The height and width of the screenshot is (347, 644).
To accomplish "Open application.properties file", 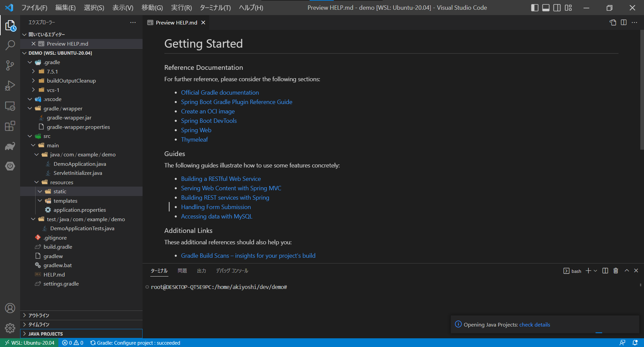I will (81, 210).
